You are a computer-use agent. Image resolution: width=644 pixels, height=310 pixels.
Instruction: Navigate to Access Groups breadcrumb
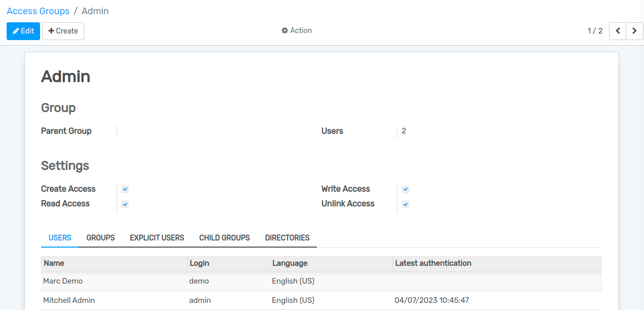tap(38, 11)
